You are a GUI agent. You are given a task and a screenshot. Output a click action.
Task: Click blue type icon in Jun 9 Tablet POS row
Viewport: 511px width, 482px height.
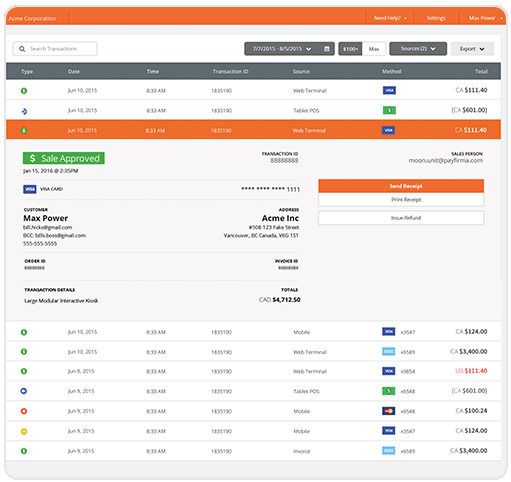pos(24,391)
